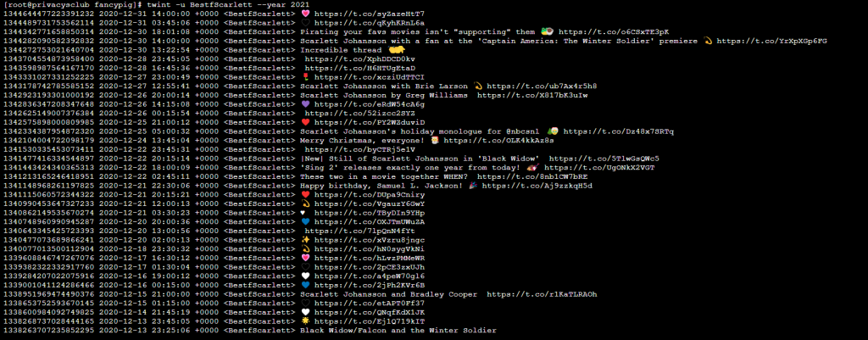Click the 'Black Widow/Falcon and the Winter Soldier' text

pyautogui.click(x=398, y=330)
